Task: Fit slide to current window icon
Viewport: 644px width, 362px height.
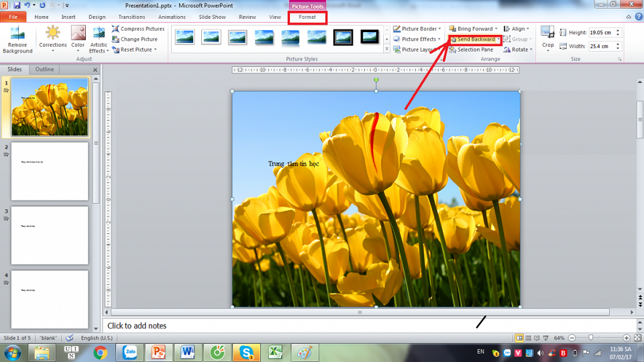Action: pos(637,338)
